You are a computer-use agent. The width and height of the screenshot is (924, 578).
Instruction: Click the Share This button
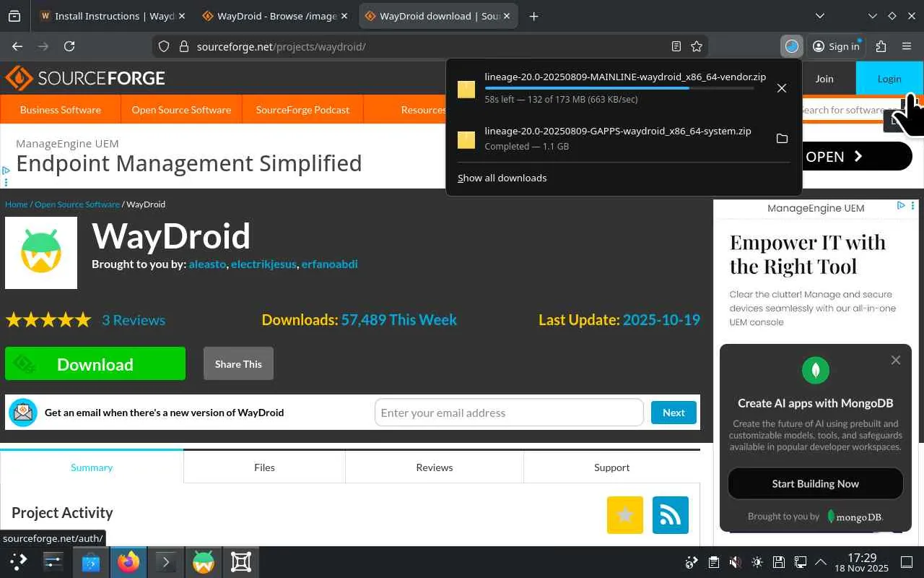click(238, 363)
